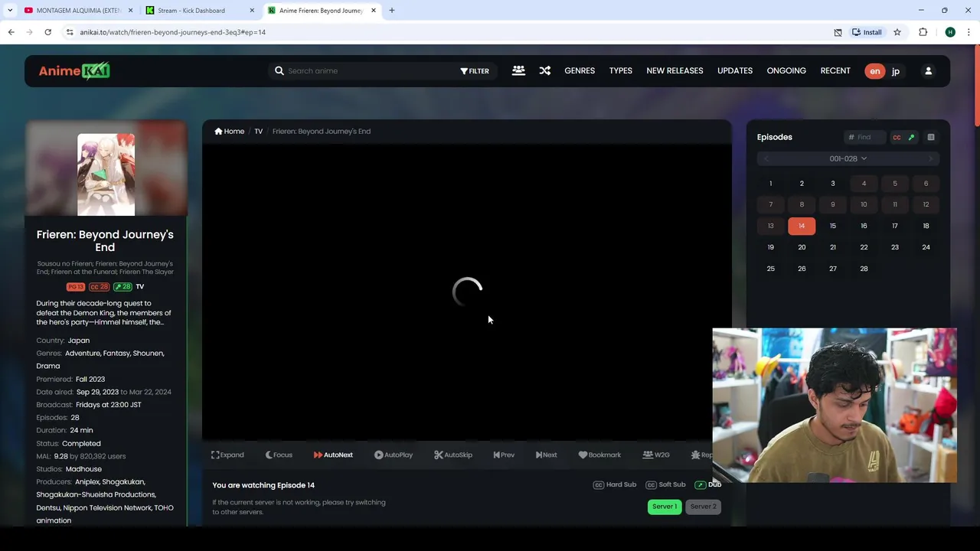
Task: Switch to the MONTAGEM ALQUIMIA browser tab
Action: pos(79,11)
